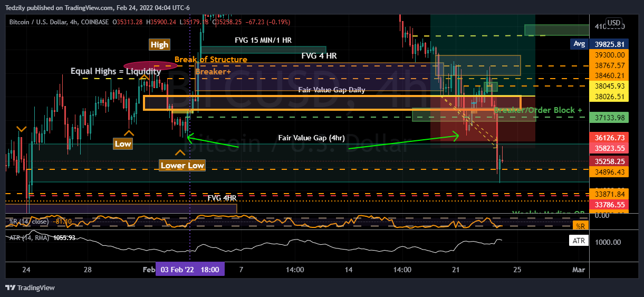Click the %R (14, close) indicator legend
This screenshot has width=644, height=297.
pyautogui.click(x=30, y=221)
